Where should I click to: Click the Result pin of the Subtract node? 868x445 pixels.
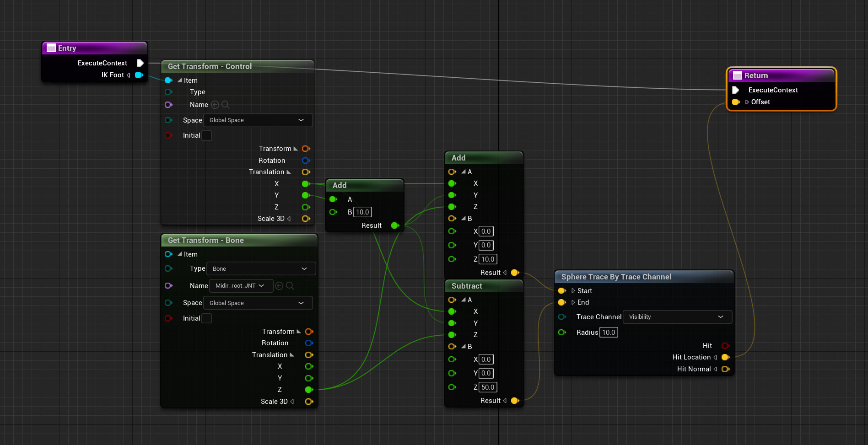click(x=515, y=400)
